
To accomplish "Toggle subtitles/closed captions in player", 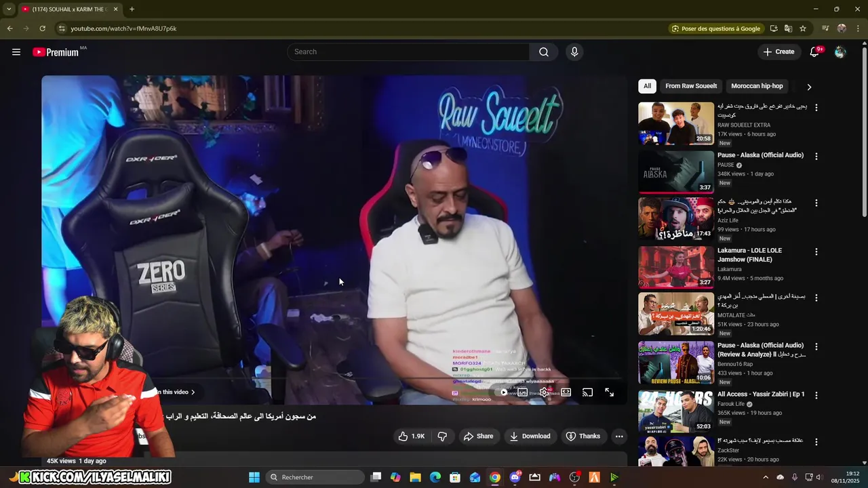I will click(523, 392).
